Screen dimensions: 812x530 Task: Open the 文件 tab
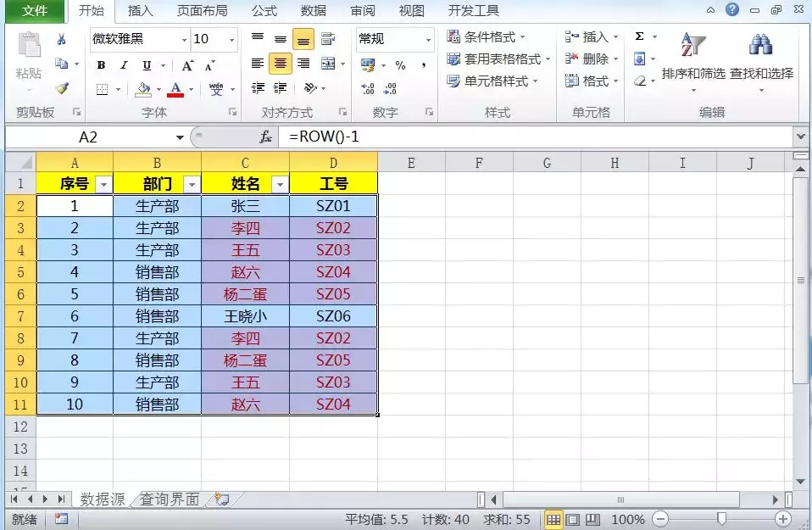[35, 11]
